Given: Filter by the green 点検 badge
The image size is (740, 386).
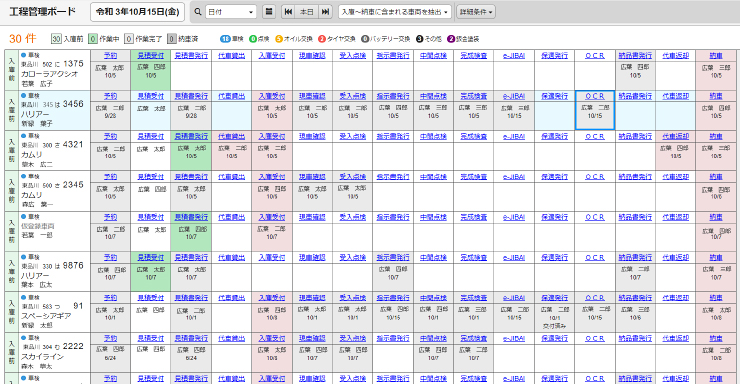Looking at the screenshot, I should [x=259, y=39].
